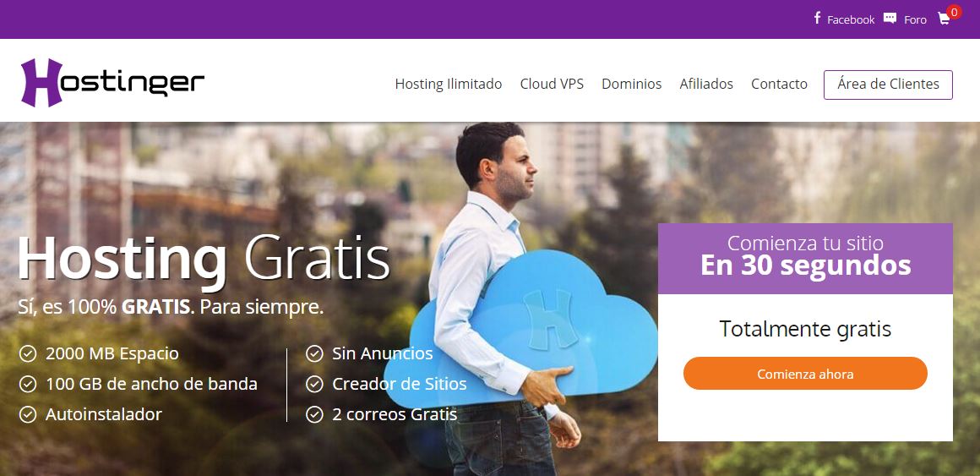This screenshot has height=476, width=980.
Task: Click the checkmark icon beside 2000 MB Espacio
Action: click(x=28, y=354)
